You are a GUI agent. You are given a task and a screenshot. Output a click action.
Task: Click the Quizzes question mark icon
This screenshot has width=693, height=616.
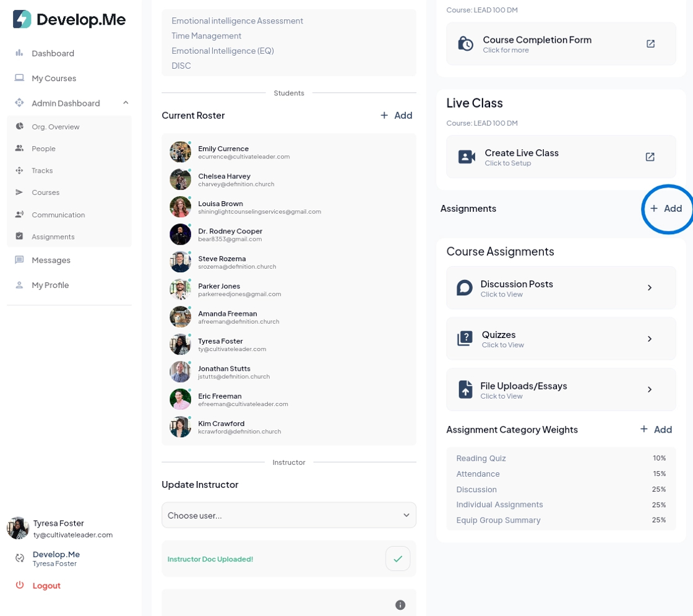[x=465, y=339]
